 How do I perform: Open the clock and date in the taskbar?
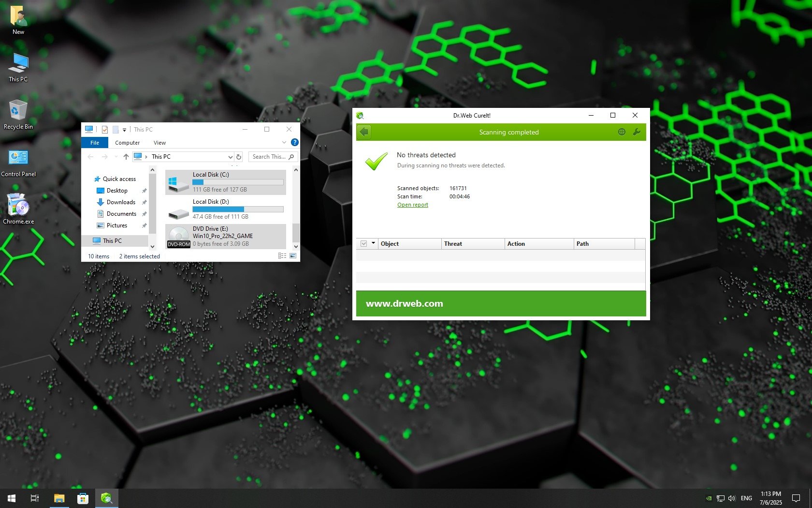click(x=770, y=498)
